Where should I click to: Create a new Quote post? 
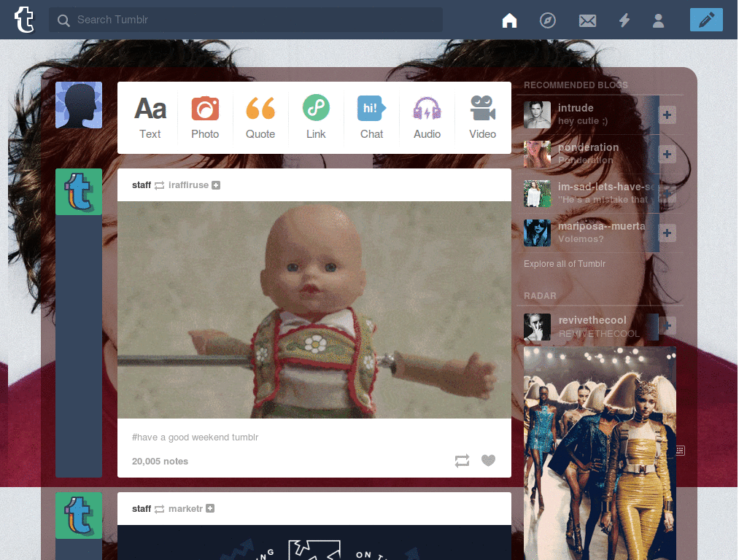[x=260, y=117]
